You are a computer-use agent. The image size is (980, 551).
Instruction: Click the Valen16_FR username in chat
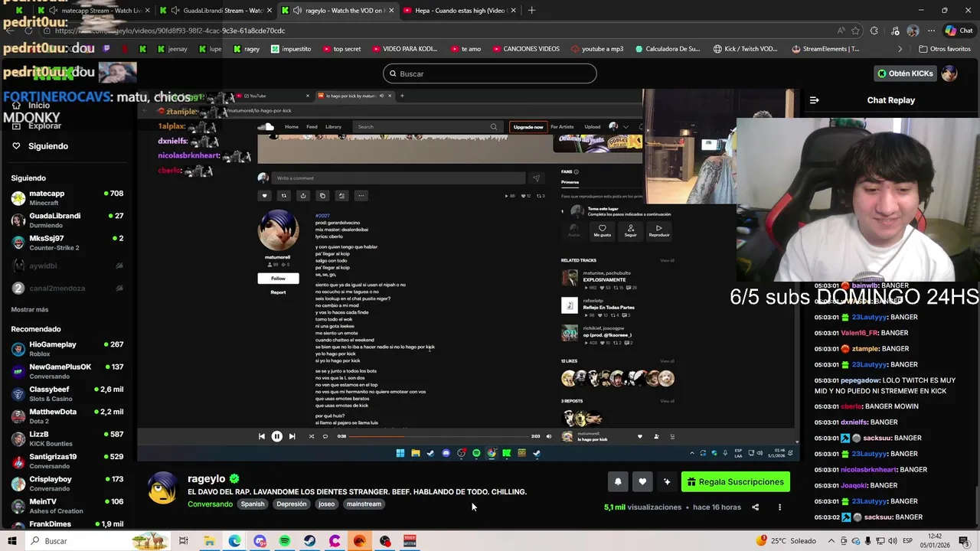[x=859, y=333]
